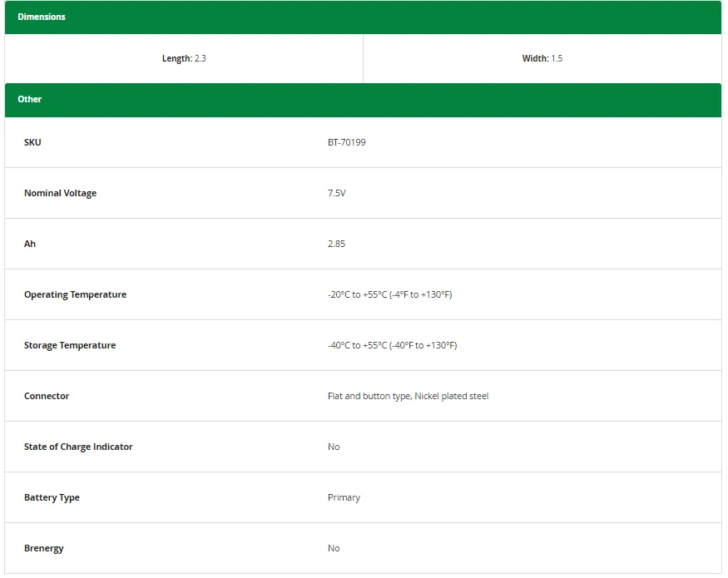Collapse the Dimensions section header
This screenshot has height=578, width=728.
tap(363, 17)
